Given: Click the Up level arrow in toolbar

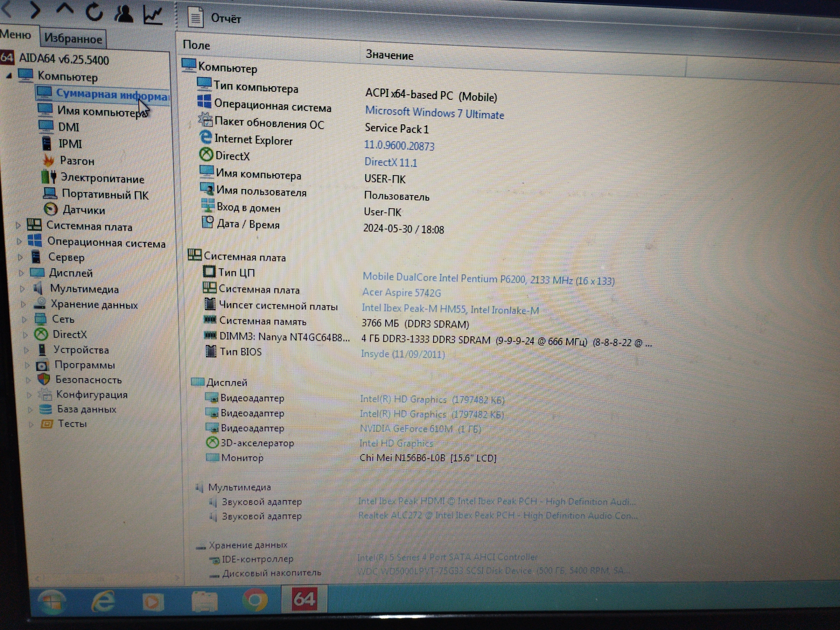Looking at the screenshot, I should [x=65, y=10].
